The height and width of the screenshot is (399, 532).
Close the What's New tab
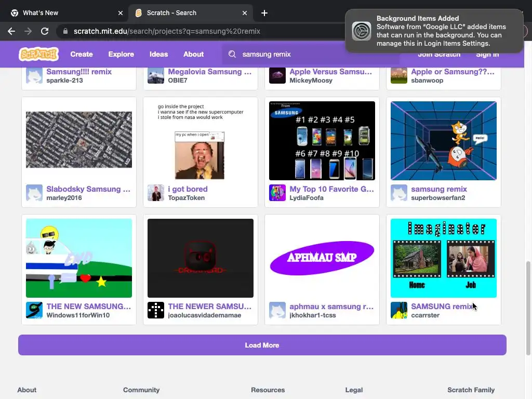click(x=121, y=13)
